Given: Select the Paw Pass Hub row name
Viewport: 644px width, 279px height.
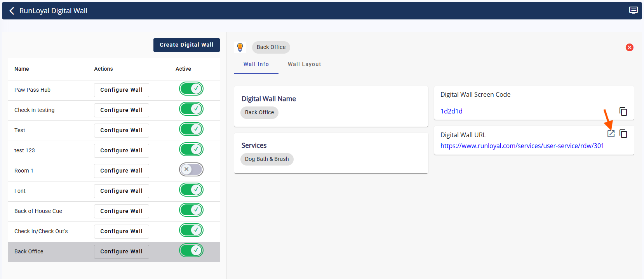Looking at the screenshot, I should 32,90.
